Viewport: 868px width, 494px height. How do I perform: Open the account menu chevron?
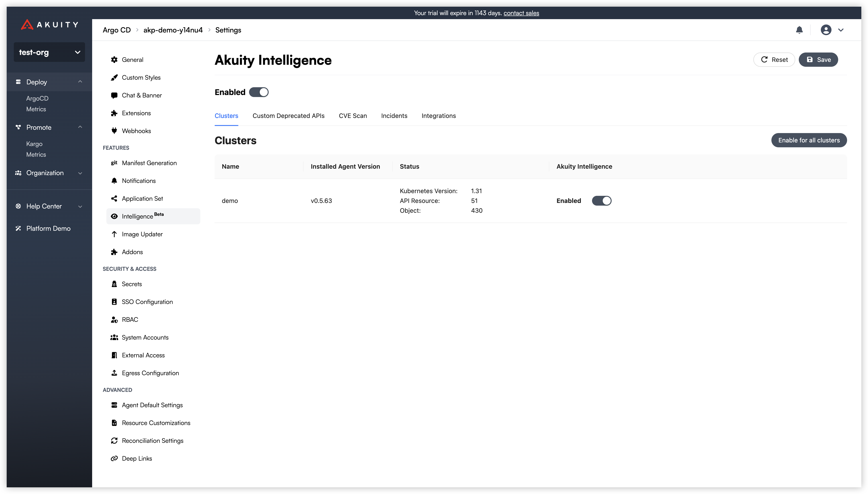[841, 30]
